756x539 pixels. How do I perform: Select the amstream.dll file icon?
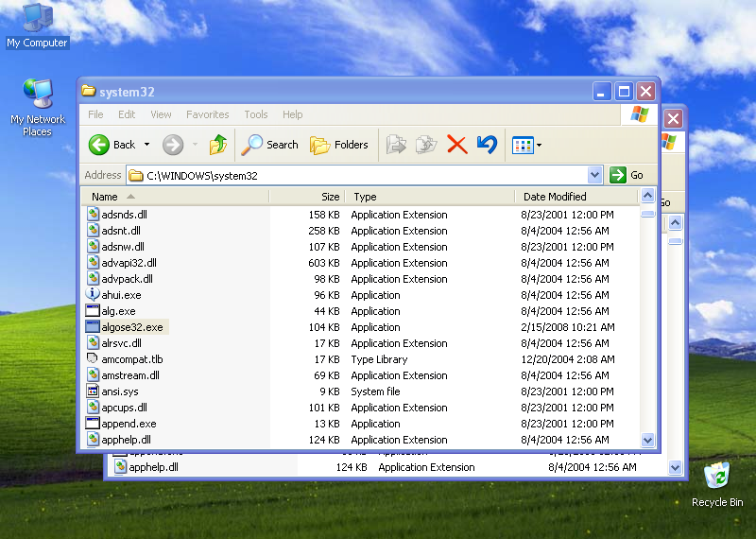tap(93, 374)
